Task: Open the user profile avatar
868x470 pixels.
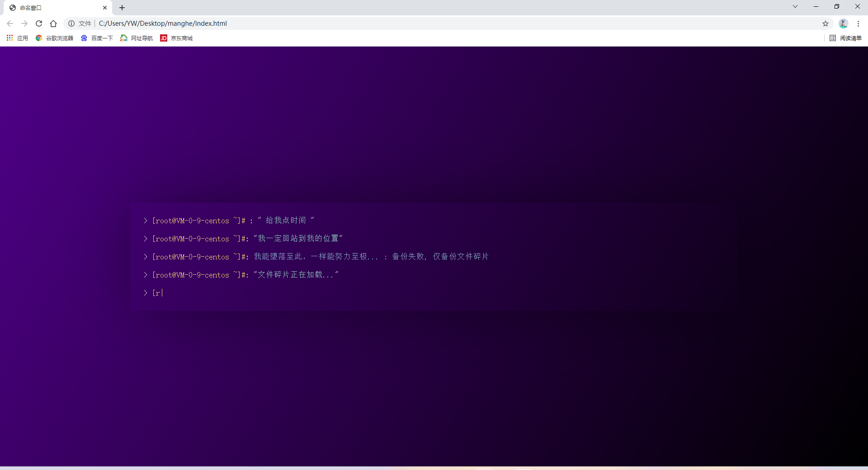Action: (843, 23)
